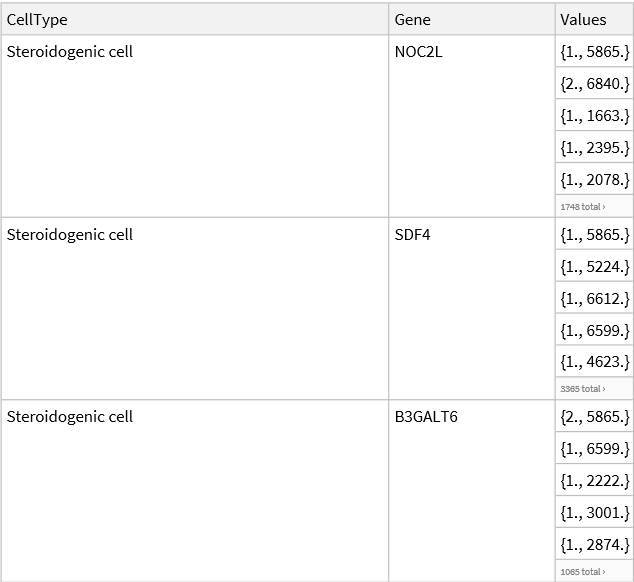The height and width of the screenshot is (582, 634).
Task: Select the {1., 6612.} value entry
Action: click(x=595, y=299)
